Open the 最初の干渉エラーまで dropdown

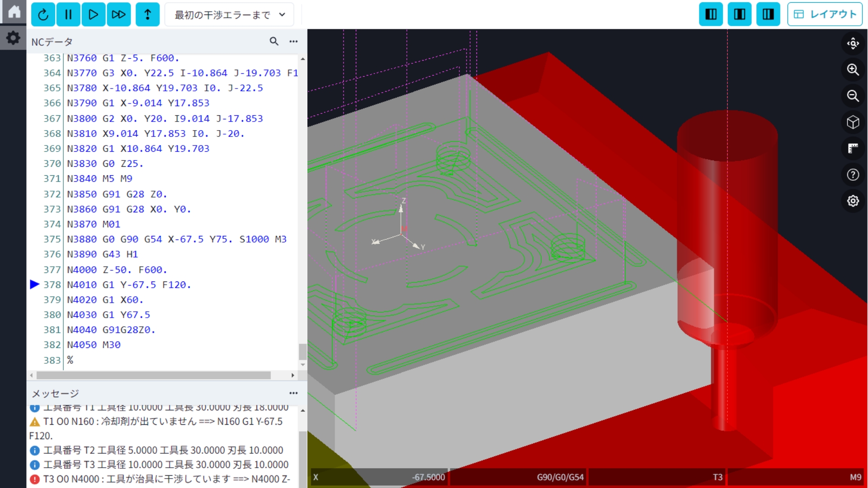point(229,14)
